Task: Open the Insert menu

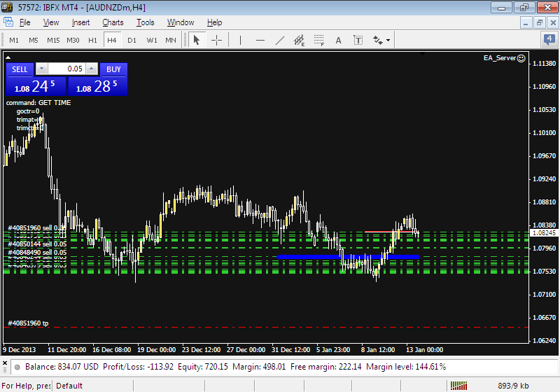Action: pyautogui.click(x=80, y=22)
